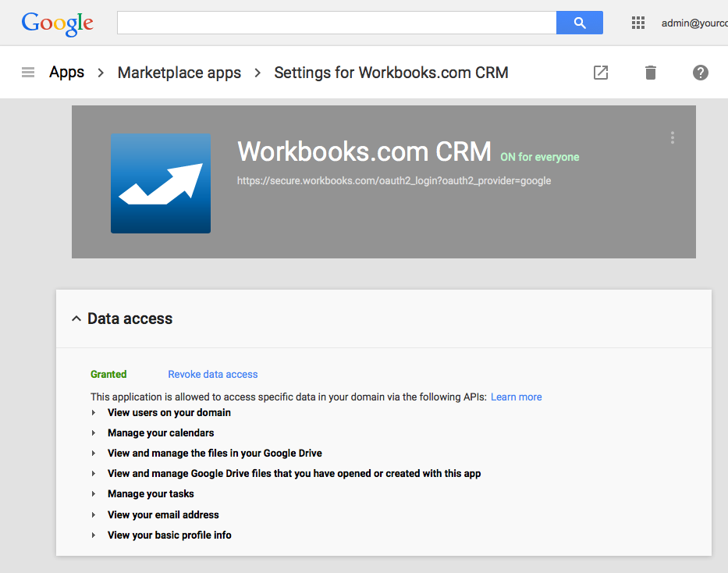This screenshot has height=573, width=728.
Task: Expand View and manage files in Google Drive
Action: coord(94,454)
